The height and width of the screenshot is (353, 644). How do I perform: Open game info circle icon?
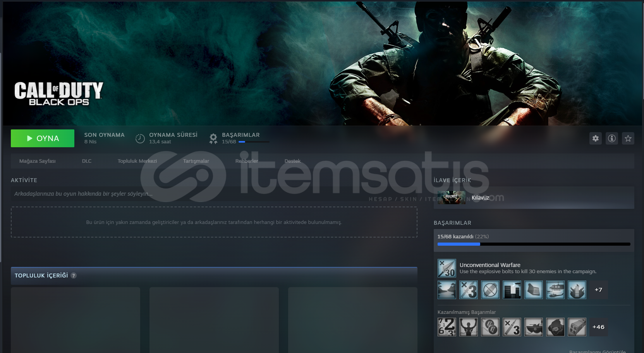612,138
